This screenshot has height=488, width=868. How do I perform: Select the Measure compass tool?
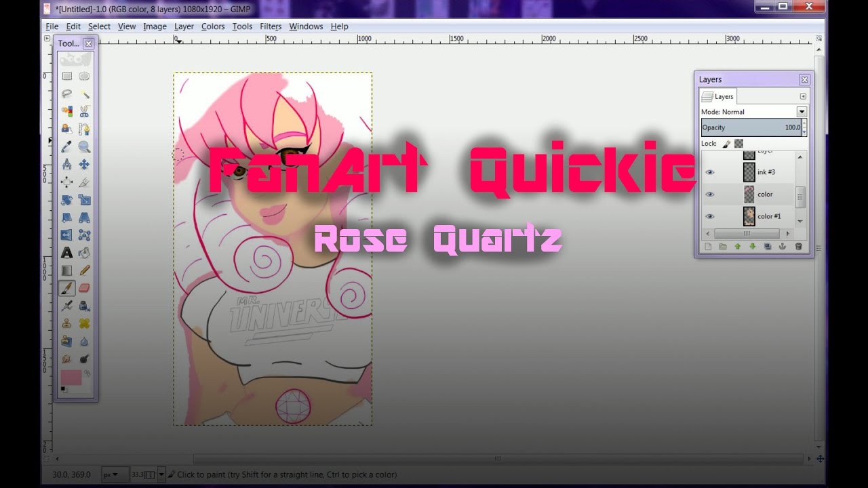coord(67,164)
